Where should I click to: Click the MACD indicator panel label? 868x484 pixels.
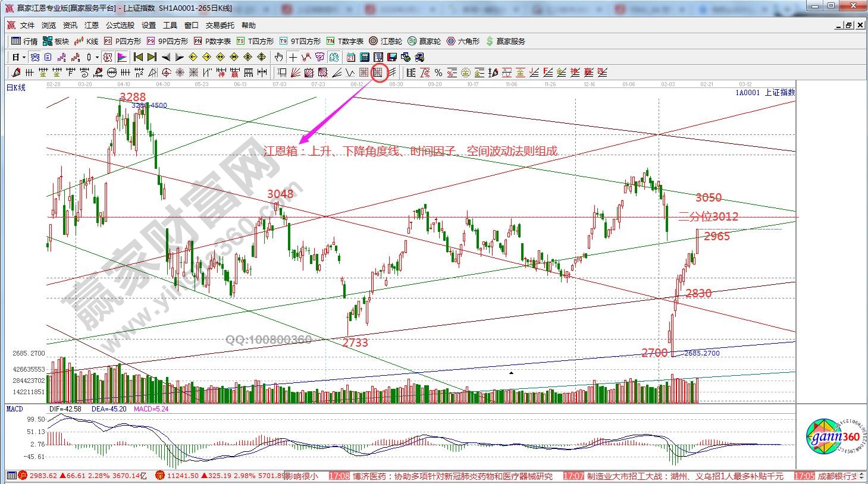(x=15, y=409)
